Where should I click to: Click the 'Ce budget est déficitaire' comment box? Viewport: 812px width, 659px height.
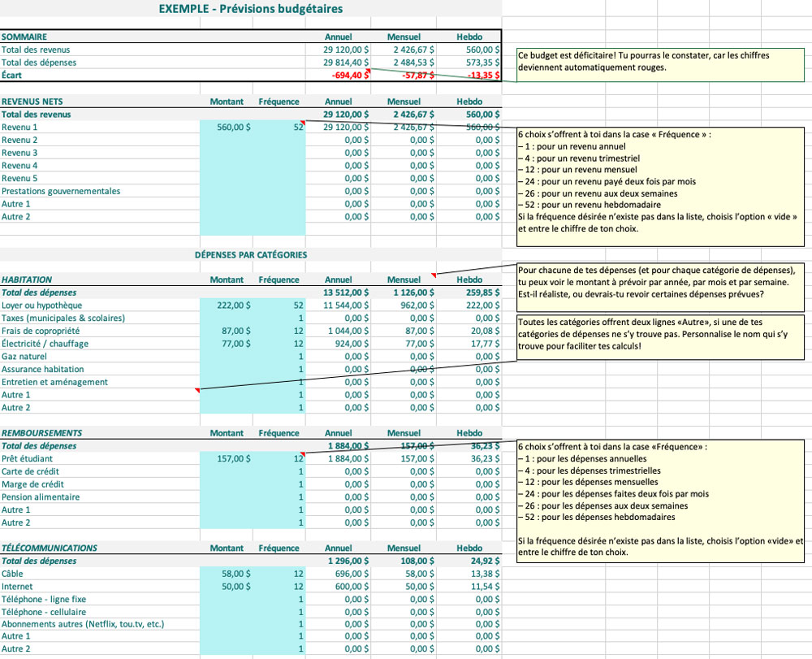[660, 65]
